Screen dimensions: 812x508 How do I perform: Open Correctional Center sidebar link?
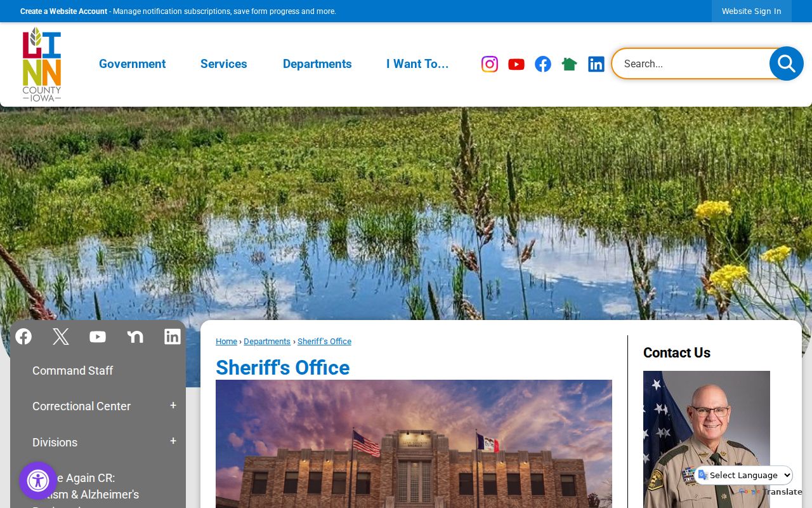coord(82,406)
